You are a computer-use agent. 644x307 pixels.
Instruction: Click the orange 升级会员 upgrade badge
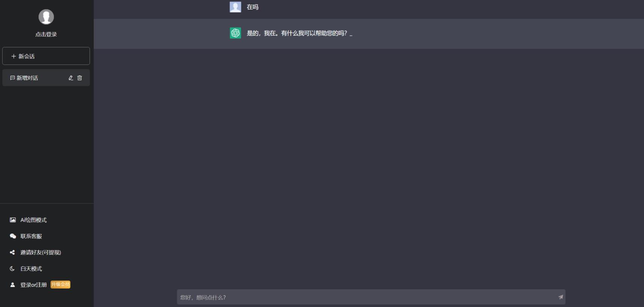coord(60,285)
